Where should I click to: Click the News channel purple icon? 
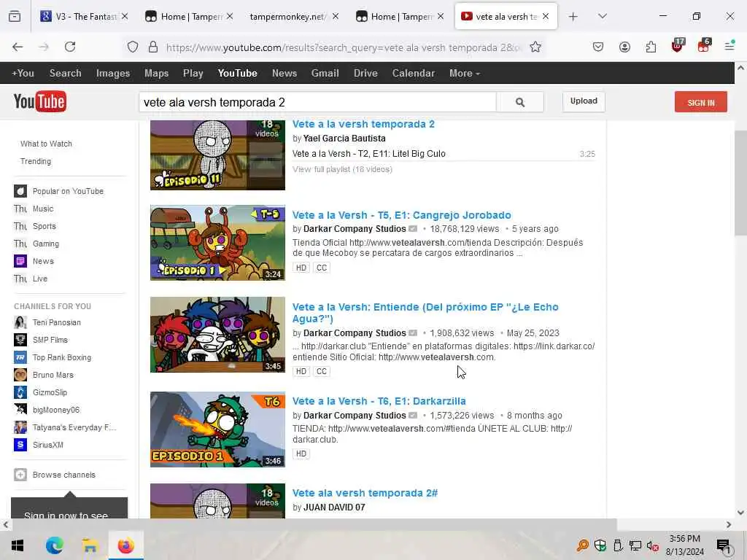tap(20, 261)
